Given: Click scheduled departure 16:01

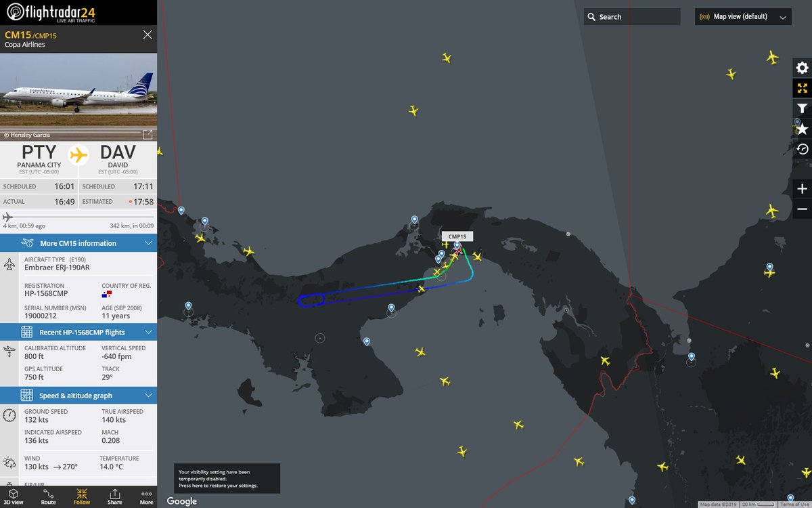Looking at the screenshot, I should (65, 186).
